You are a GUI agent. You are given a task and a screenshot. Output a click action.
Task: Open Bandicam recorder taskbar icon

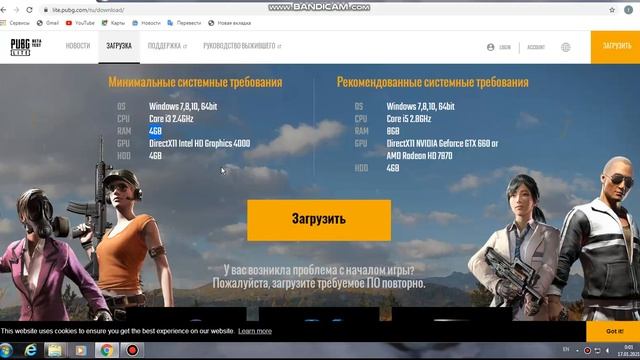132,350
